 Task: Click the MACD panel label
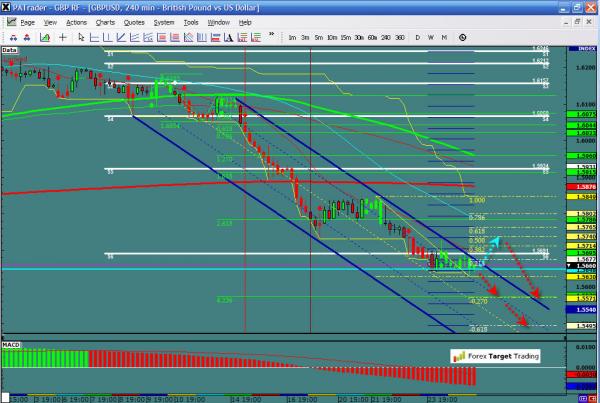(x=11, y=343)
